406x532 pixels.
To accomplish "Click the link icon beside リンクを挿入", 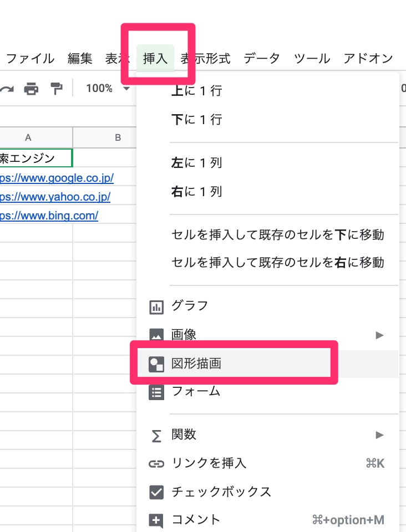I will click(x=157, y=464).
